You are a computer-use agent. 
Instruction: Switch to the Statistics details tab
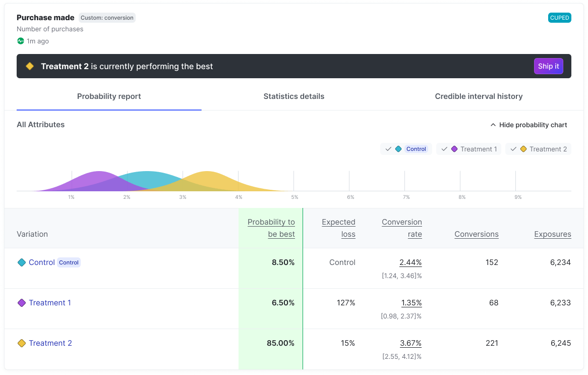[x=294, y=96]
